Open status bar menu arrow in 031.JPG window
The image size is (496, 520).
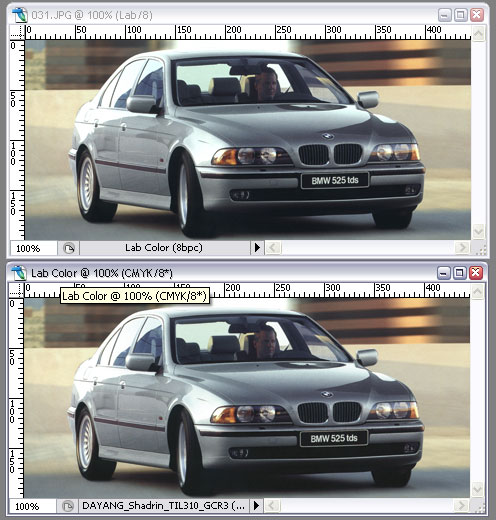tap(257, 248)
